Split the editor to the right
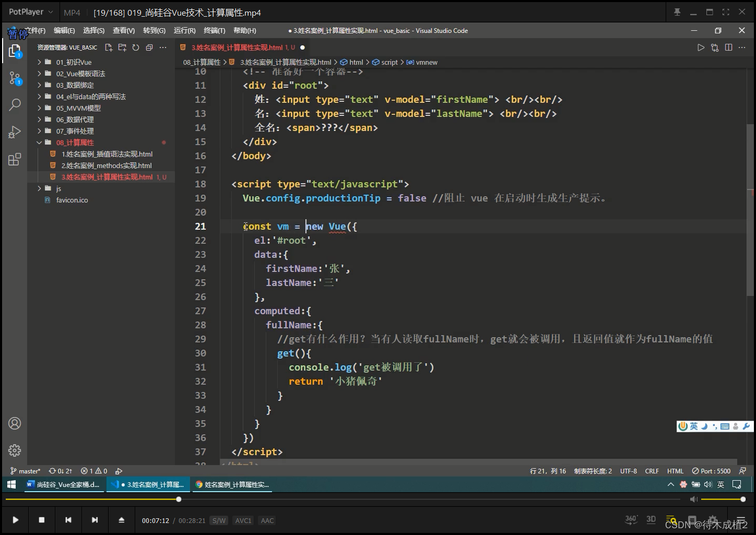The image size is (756, 535). click(729, 47)
